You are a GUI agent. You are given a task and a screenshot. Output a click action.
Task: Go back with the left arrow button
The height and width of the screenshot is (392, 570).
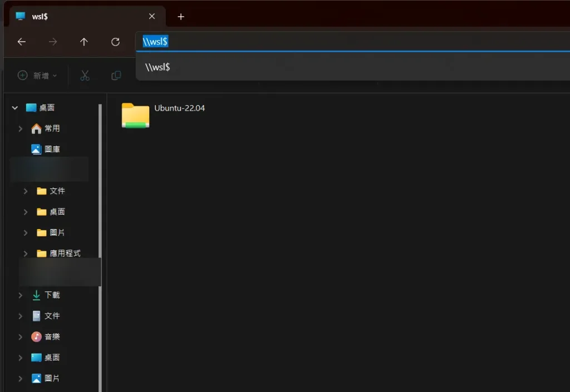[22, 42]
